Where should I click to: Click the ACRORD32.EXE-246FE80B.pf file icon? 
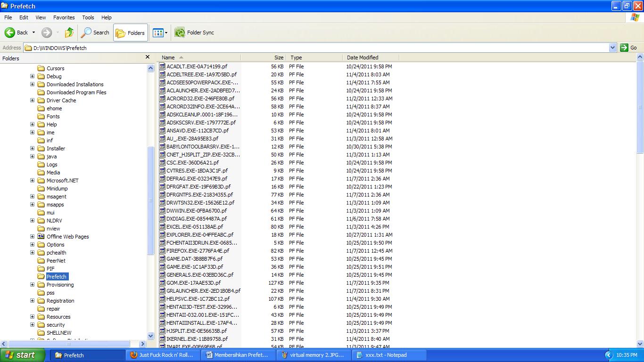pyautogui.click(x=162, y=99)
